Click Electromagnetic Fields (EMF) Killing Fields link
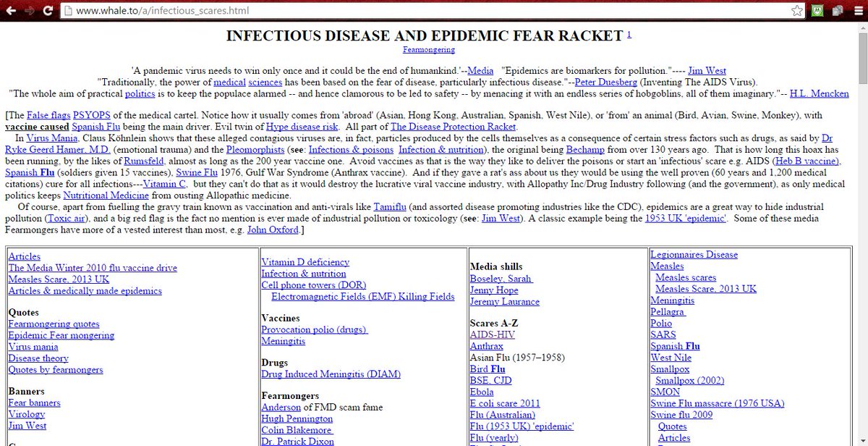The height and width of the screenshot is (446, 868). tap(363, 297)
